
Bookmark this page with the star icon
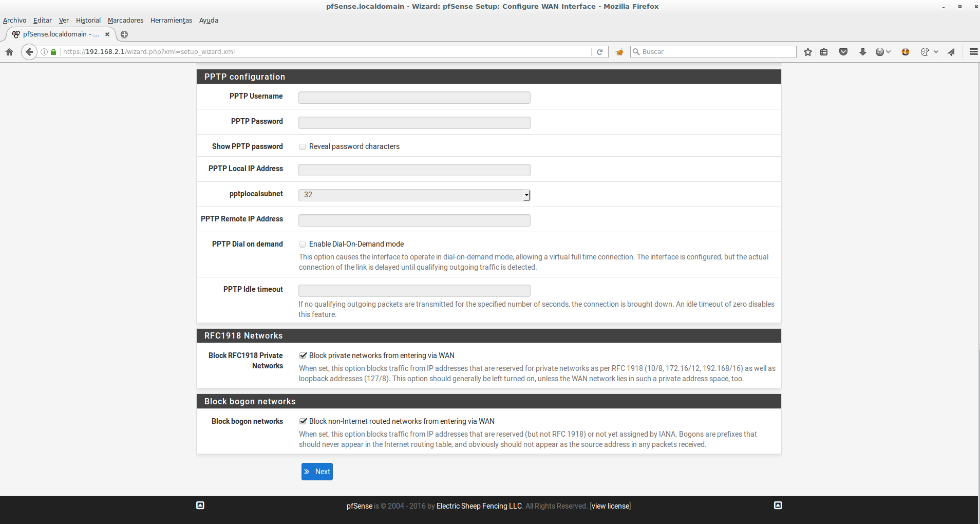808,52
